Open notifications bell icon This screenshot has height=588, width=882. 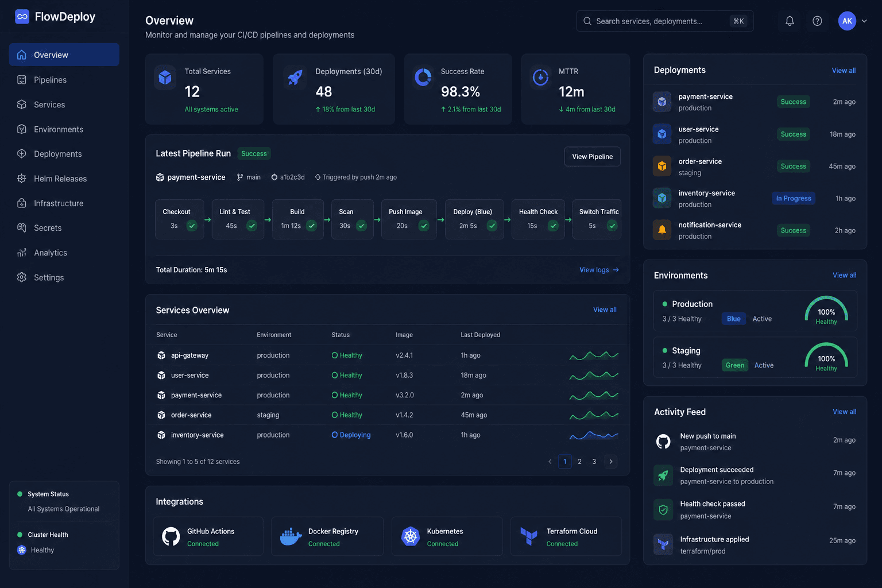pyautogui.click(x=790, y=21)
